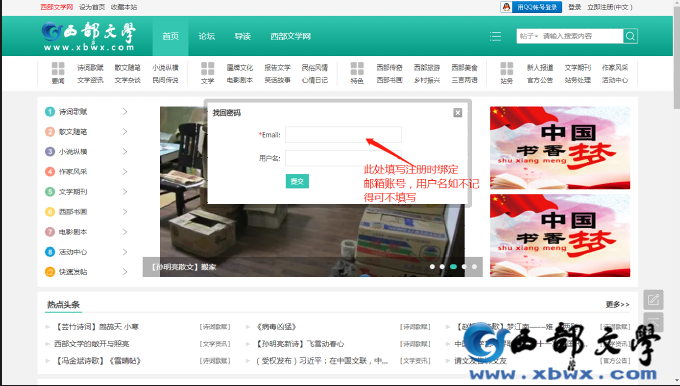Click the magnifier search icon
The width and height of the screenshot is (680, 386).
click(630, 36)
